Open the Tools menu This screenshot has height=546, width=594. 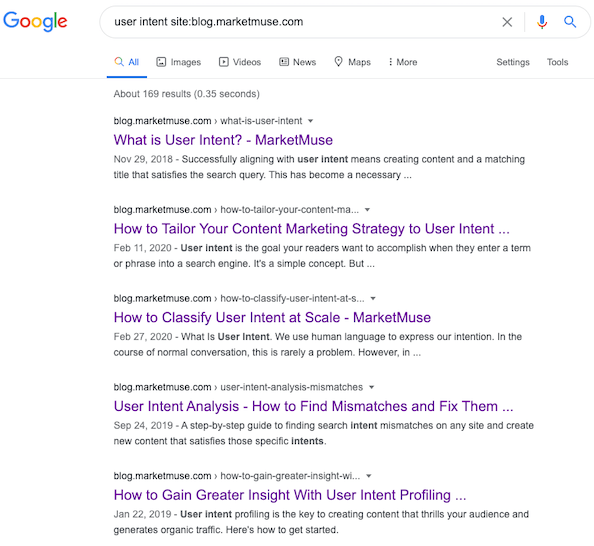pyautogui.click(x=557, y=62)
